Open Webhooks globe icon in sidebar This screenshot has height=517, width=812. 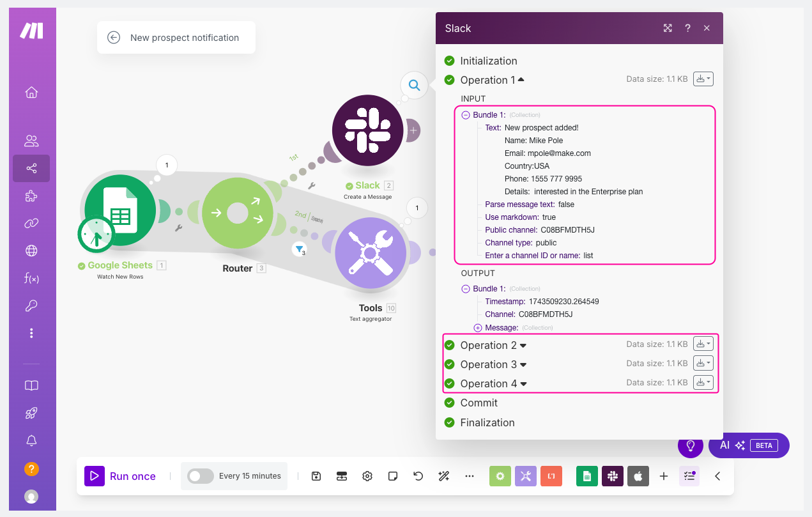pyautogui.click(x=31, y=251)
